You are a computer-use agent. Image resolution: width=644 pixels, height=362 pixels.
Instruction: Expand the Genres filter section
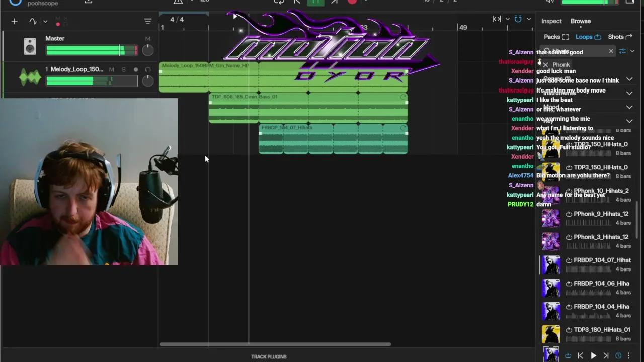[629, 79]
